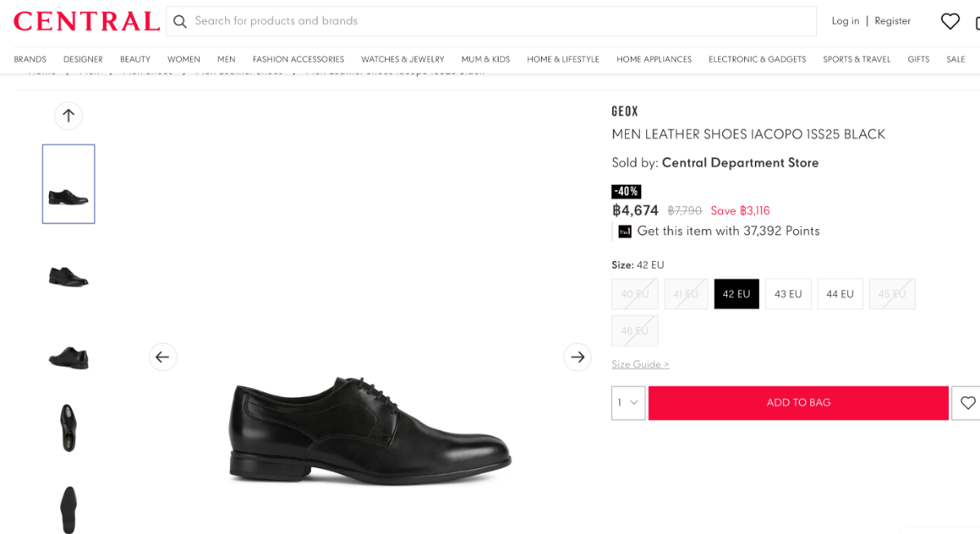Screen dimensions: 980x534
Task: Click the ADD TO BAG button
Action: pos(798,403)
